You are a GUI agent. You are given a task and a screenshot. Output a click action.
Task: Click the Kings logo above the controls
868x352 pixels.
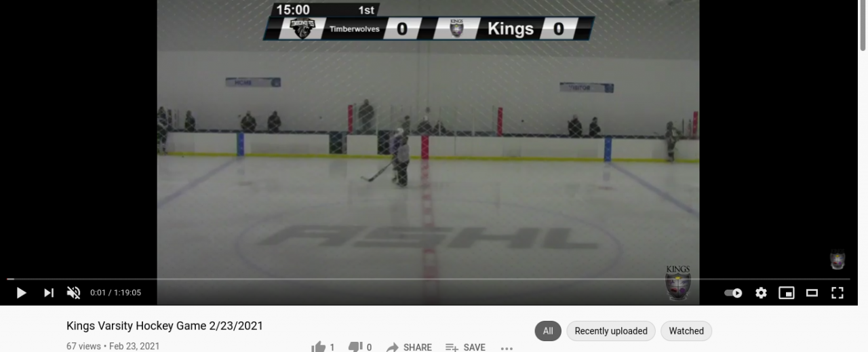click(x=678, y=282)
